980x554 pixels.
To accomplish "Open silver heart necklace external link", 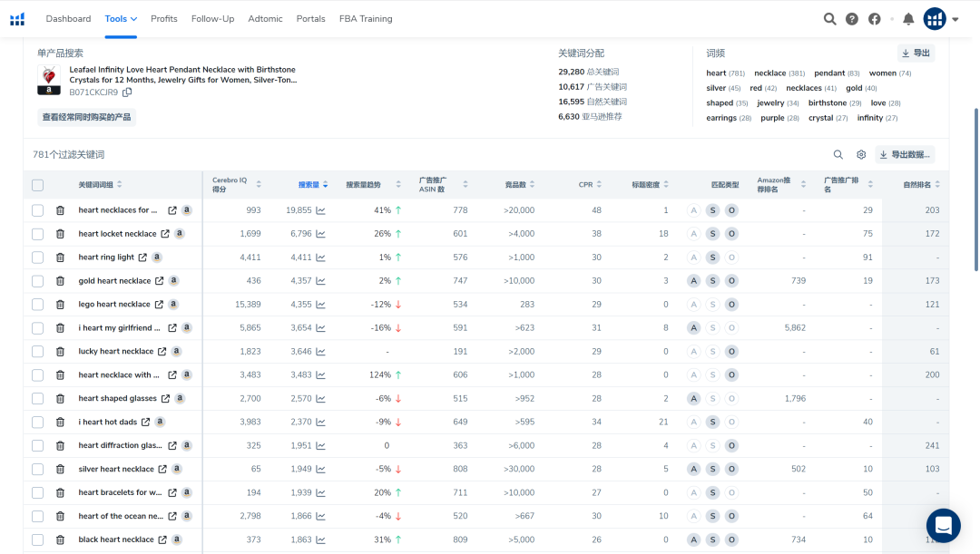I will point(162,469).
